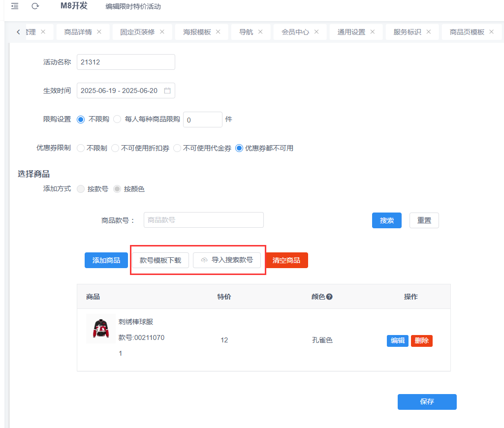Select the 不限购 radio option

coord(81,120)
